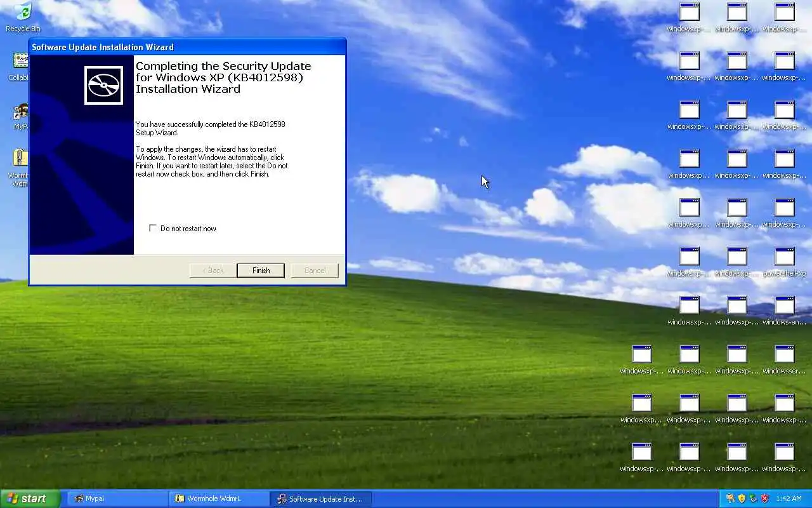Click the Software Update Installation Wizard title bar
812x508 pixels.
(187, 47)
